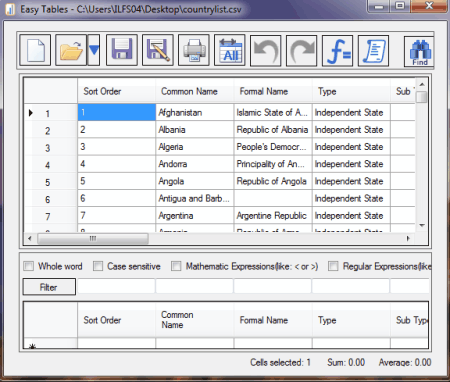Screen dimensions: 450x382
Task: Select Sort Order cell with value 5
Action: point(116,181)
